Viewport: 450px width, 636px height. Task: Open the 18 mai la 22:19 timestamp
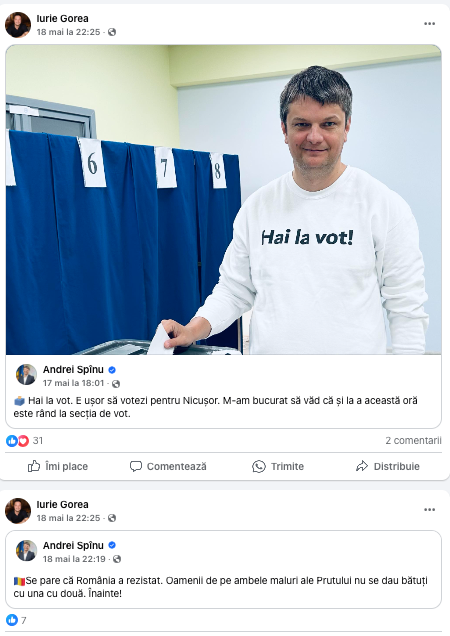pos(74,559)
